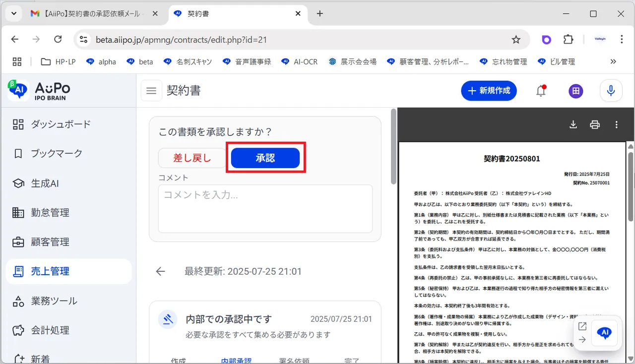The image size is (635, 364).
Task: Expand the bookmarks overflow chevron
Action: [x=613, y=61]
